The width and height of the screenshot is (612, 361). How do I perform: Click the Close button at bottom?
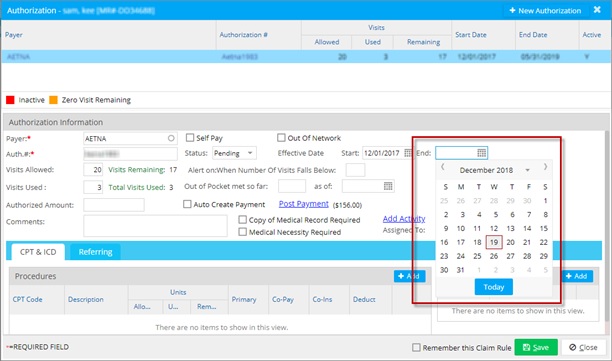click(583, 347)
